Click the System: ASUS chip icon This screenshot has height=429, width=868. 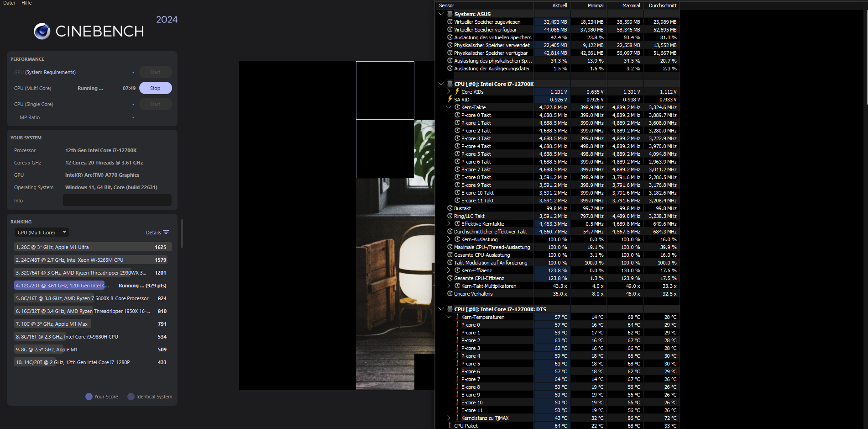tap(450, 14)
